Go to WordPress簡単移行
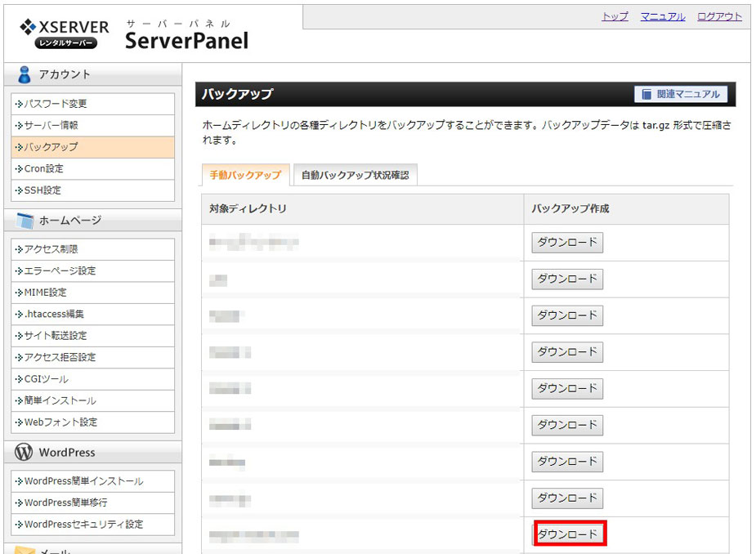This screenshot has height=554, width=756. (x=92, y=503)
